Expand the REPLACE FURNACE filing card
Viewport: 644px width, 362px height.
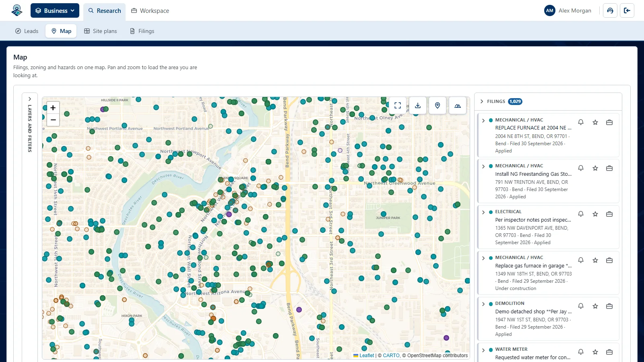(483, 120)
